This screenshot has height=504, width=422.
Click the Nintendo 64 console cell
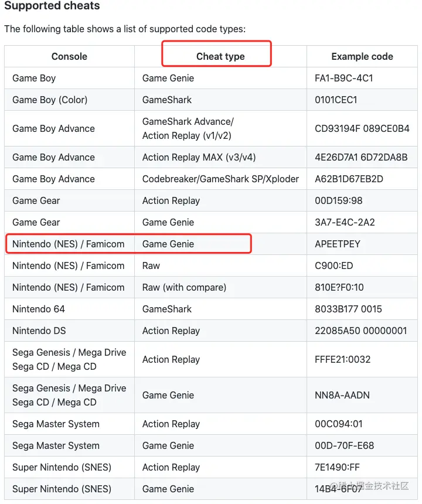pos(39,309)
